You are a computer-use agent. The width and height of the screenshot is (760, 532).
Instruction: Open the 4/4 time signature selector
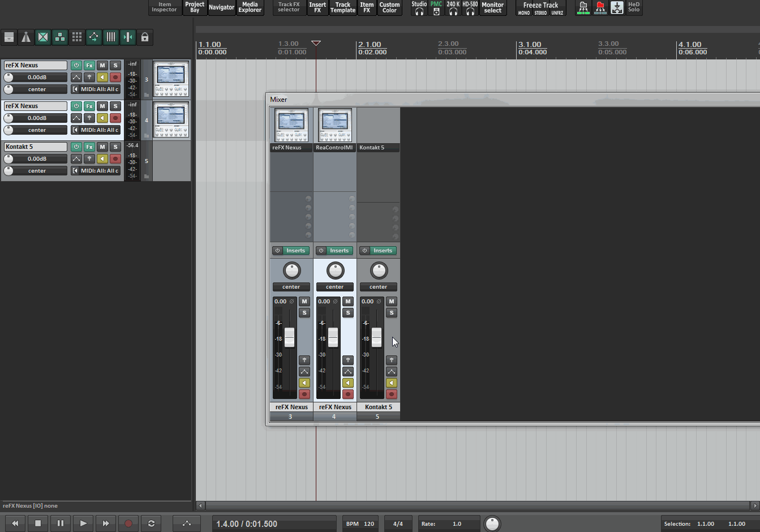tap(398, 524)
